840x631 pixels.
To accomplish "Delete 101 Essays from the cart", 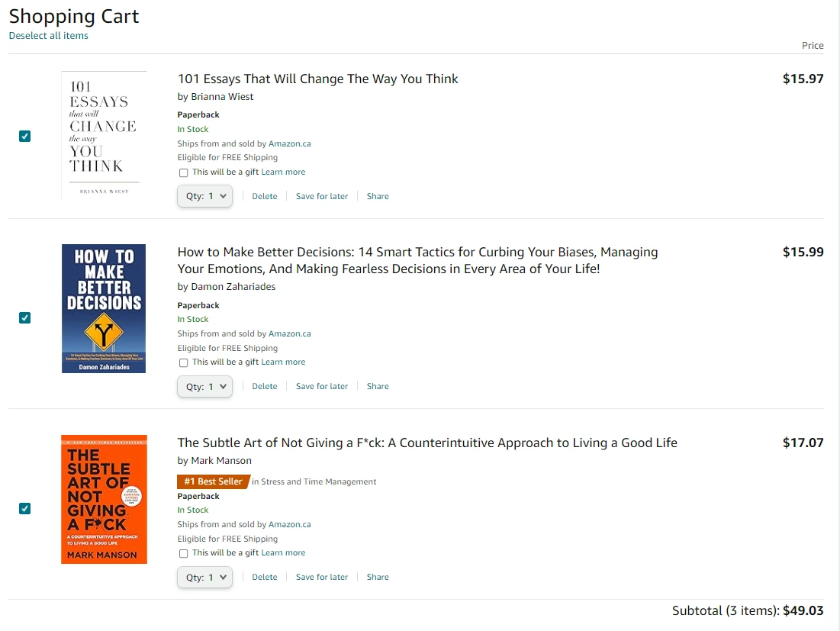I will 264,196.
